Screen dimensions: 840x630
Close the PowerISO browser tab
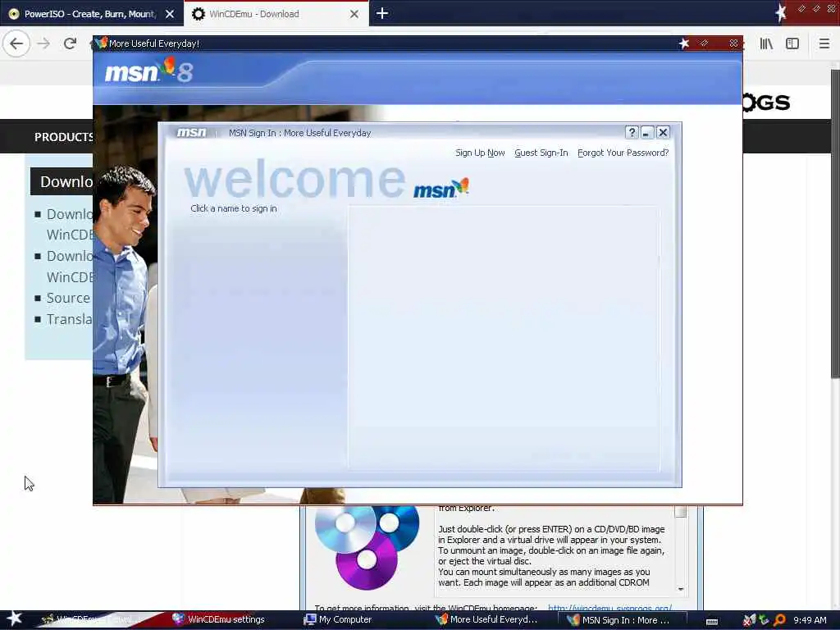click(x=169, y=14)
